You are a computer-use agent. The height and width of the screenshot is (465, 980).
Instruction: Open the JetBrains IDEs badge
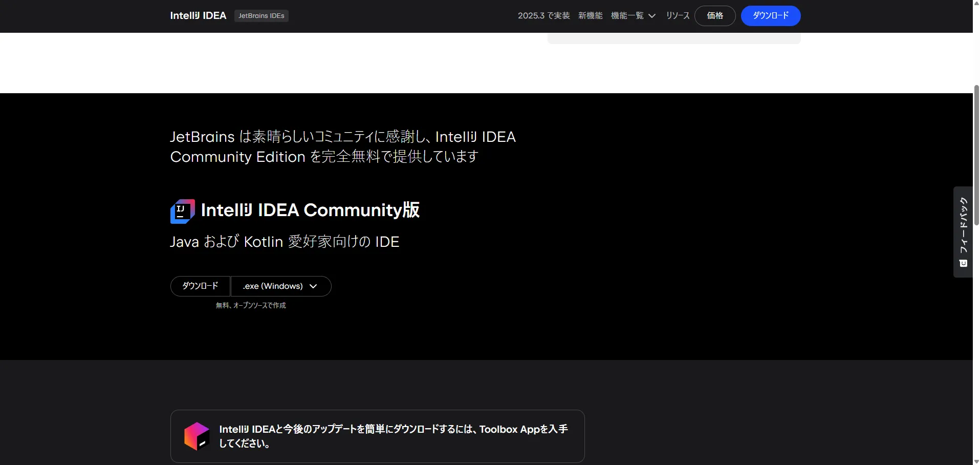[x=261, y=16]
